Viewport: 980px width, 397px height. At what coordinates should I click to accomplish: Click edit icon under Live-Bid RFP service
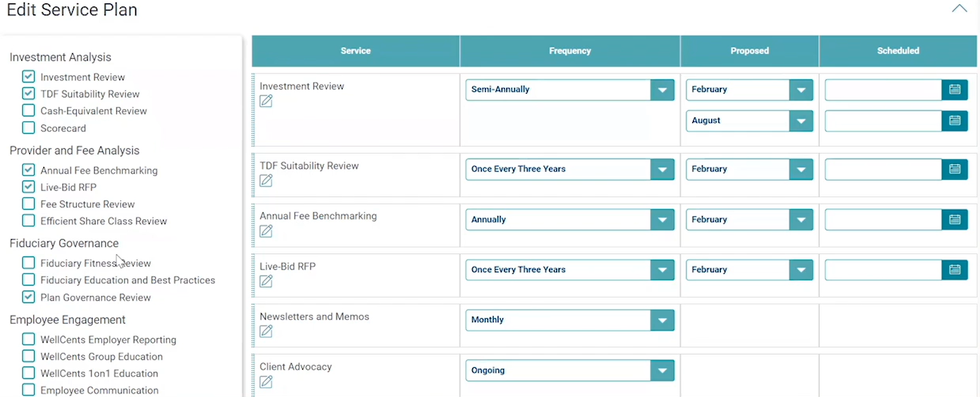click(266, 281)
